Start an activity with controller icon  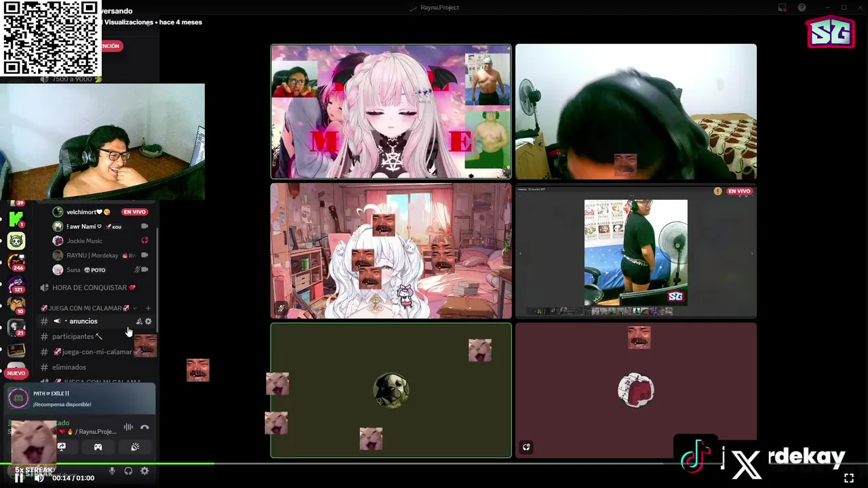[x=98, y=447]
